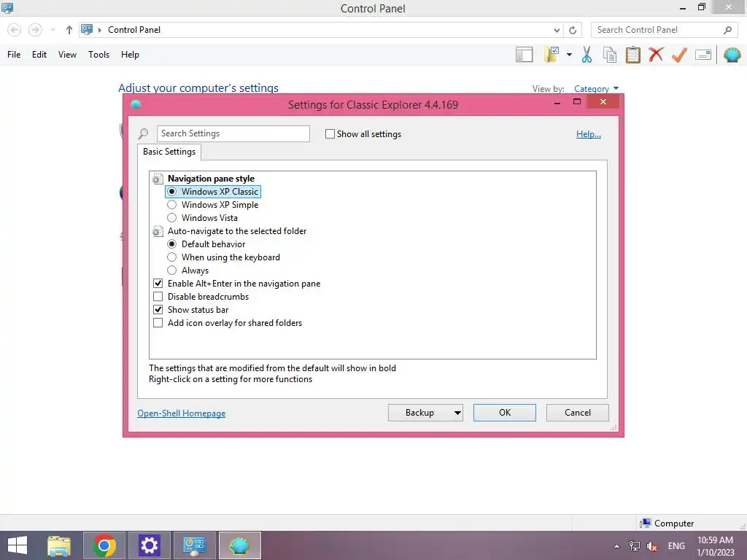The image size is (747, 560).
Task: Select Windows XP Simple radio button
Action: click(172, 205)
